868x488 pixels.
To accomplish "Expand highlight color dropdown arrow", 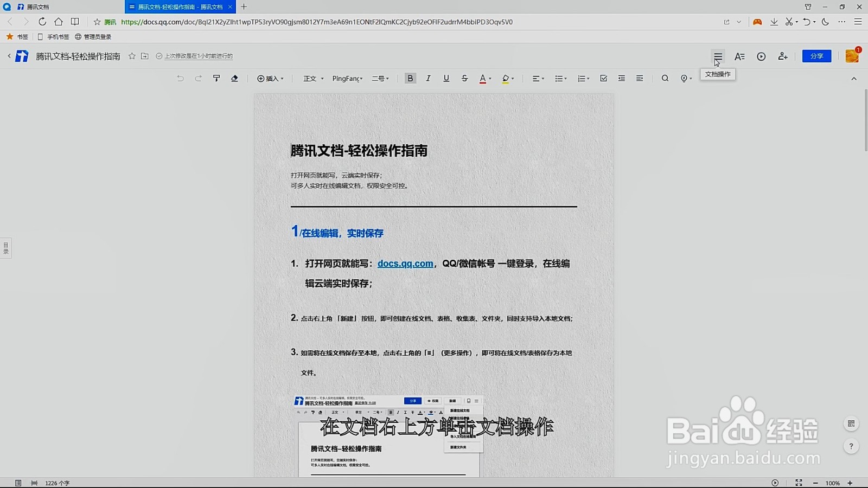I will click(x=513, y=79).
